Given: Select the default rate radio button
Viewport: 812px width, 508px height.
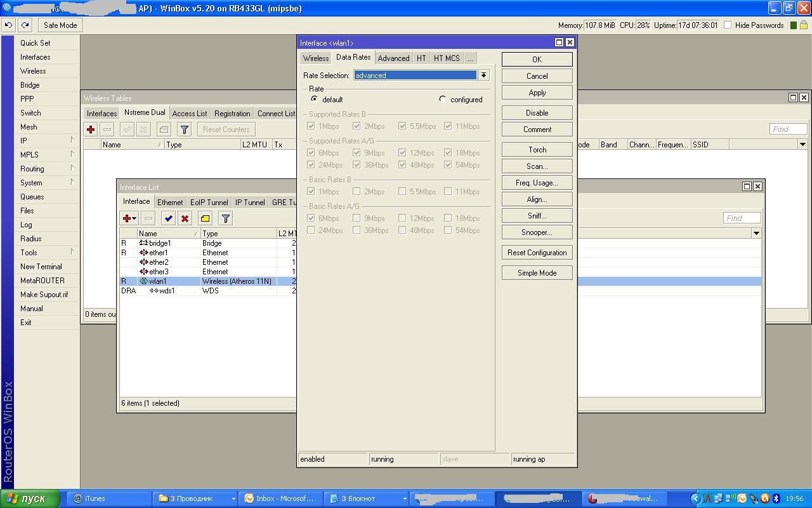Looking at the screenshot, I should point(314,99).
